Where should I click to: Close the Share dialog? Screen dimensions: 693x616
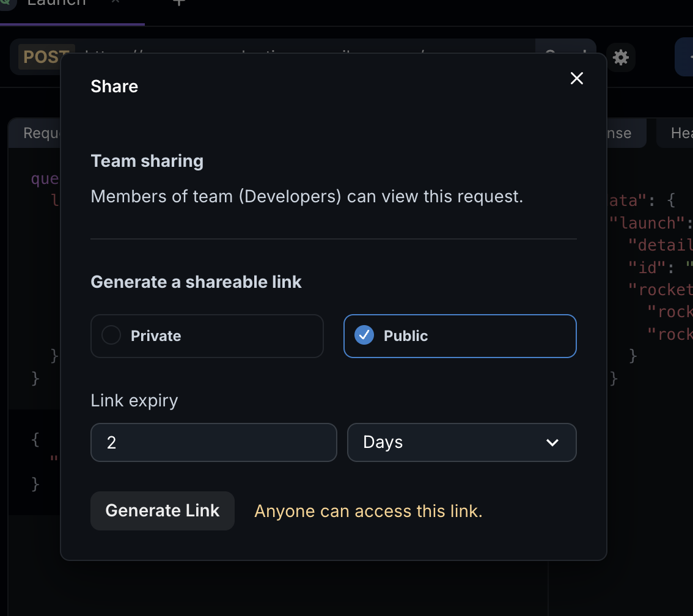[576, 78]
